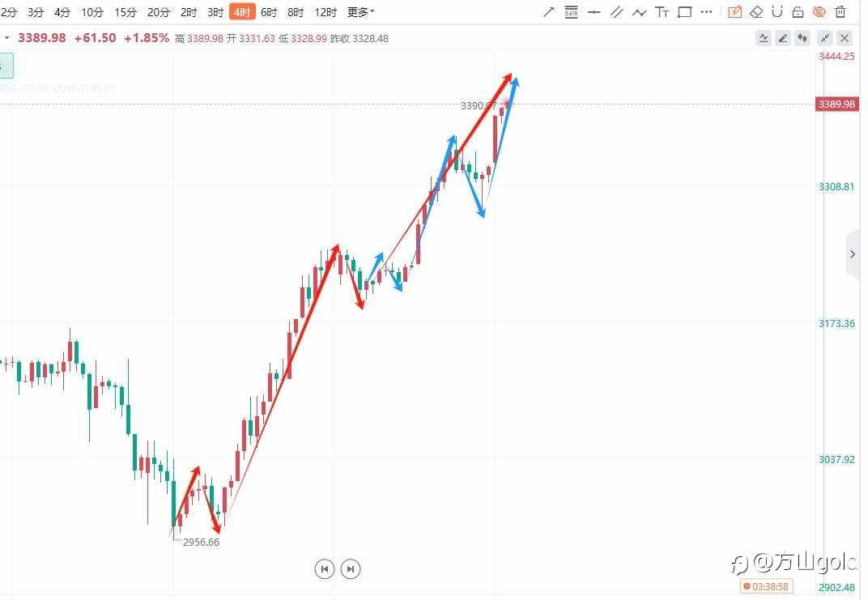Select the rectangle shape tool
Image resolution: width=868 pixels, height=600 pixels.
(685, 11)
